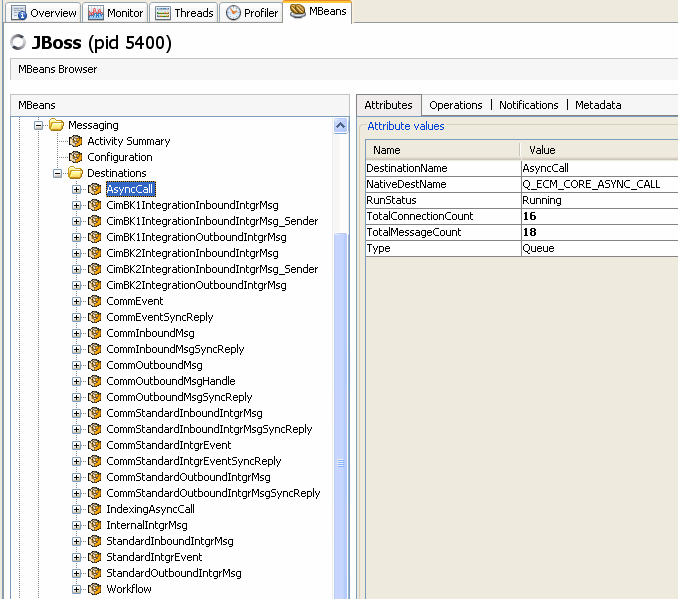Click the RunStatus value Running
Screen dimensions: 678x599
click(542, 200)
